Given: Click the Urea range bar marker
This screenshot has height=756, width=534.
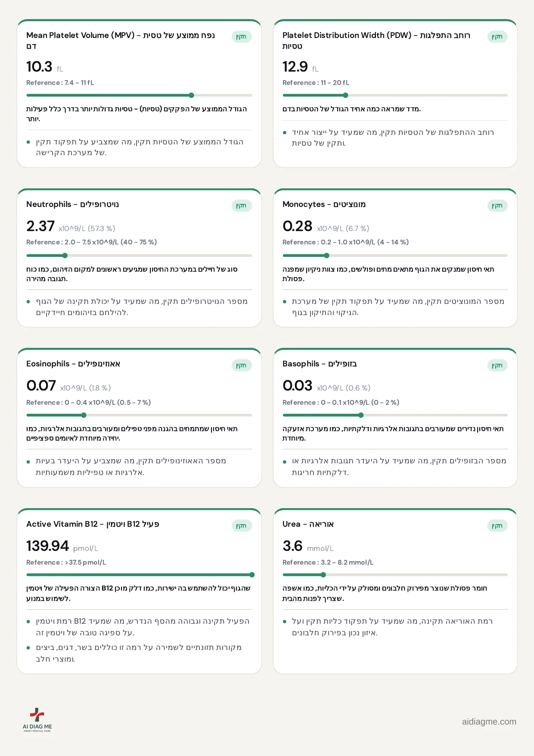Looking at the screenshot, I should (x=323, y=575).
